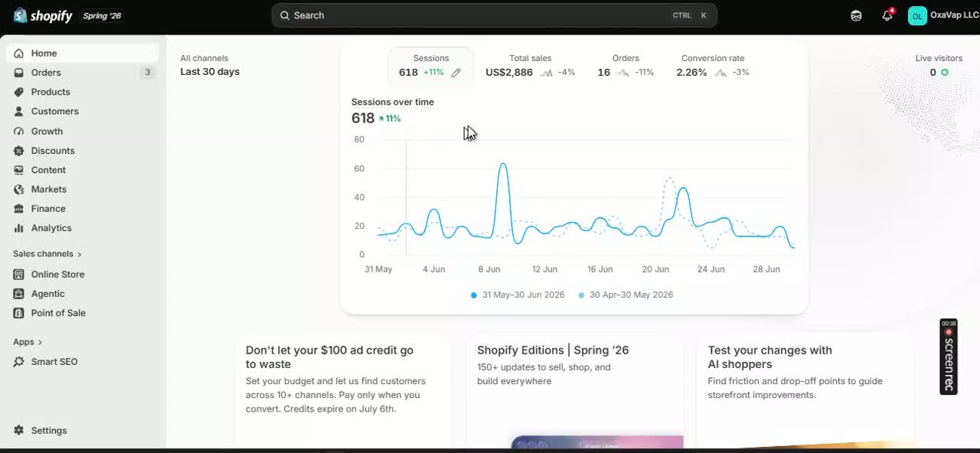Click the OL account avatar
The width and height of the screenshot is (980, 453).
917,15
